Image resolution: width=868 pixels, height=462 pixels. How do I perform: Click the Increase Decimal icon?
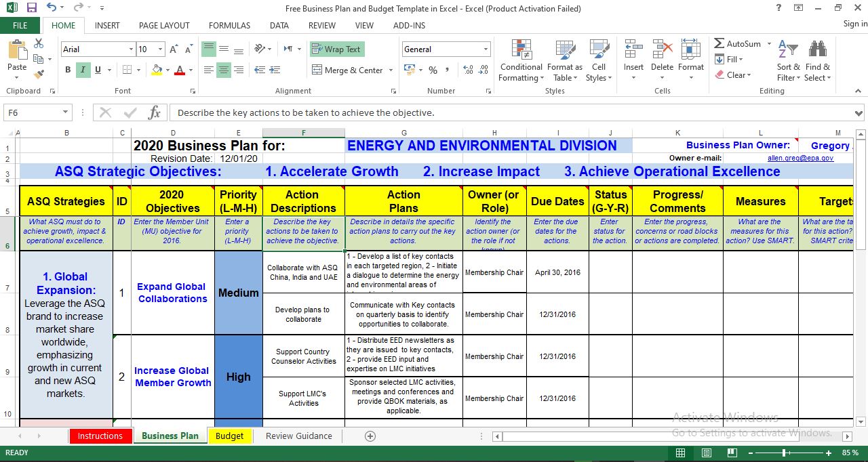click(x=468, y=69)
